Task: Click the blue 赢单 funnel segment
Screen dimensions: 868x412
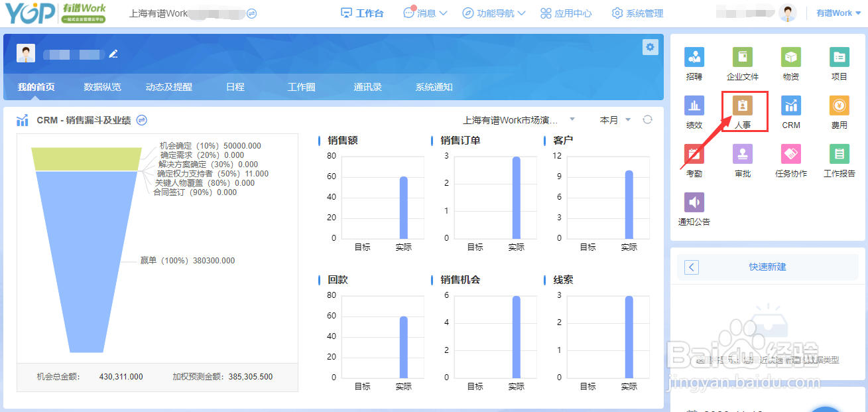Action: click(x=87, y=261)
